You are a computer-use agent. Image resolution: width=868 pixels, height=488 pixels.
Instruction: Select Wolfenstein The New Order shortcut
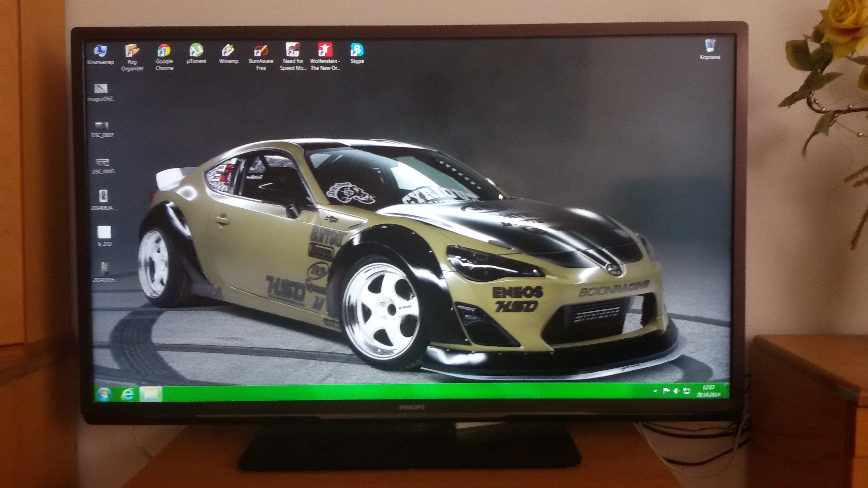[325, 57]
